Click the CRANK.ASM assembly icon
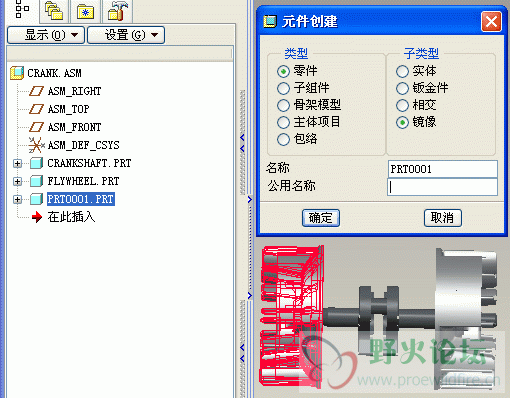510x398 pixels. (x=17, y=73)
